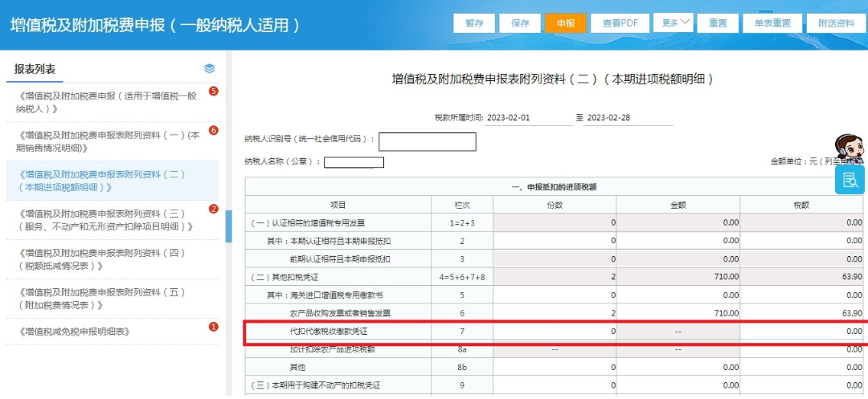
Task: Click the 金额 cell in row 2
Action: click(678, 241)
